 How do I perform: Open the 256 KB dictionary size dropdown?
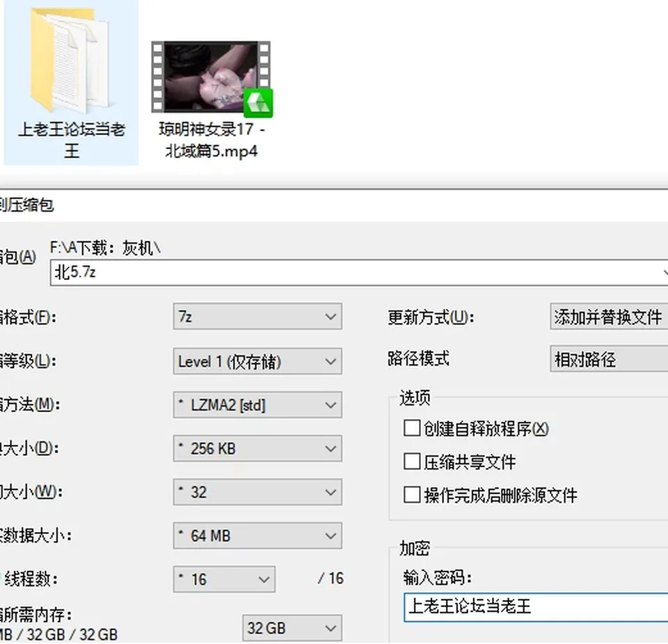point(257,448)
